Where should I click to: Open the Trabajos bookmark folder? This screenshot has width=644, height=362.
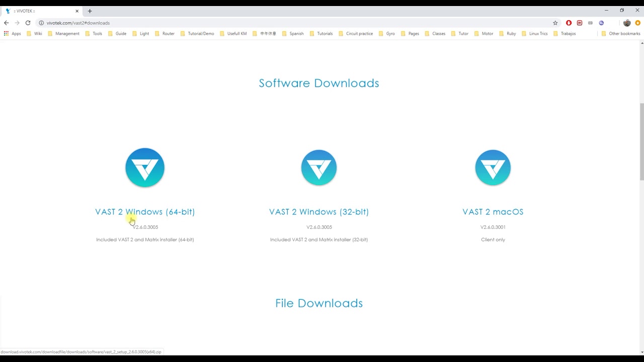click(564, 34)
